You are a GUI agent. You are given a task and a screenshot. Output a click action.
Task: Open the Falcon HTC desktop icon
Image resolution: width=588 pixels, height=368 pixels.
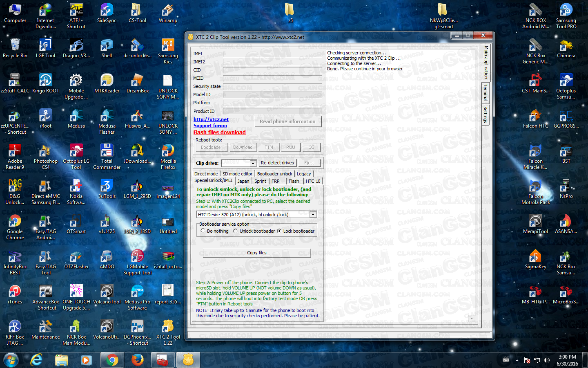point(535,119)
